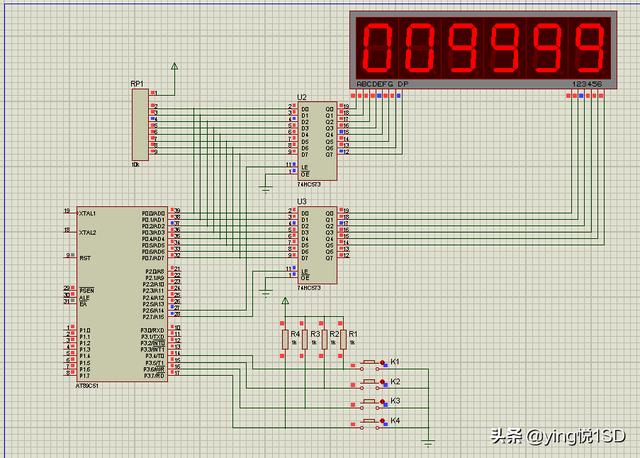Click the ground symbol below U2
Screen dimensions: 640x458
(266, 189)
